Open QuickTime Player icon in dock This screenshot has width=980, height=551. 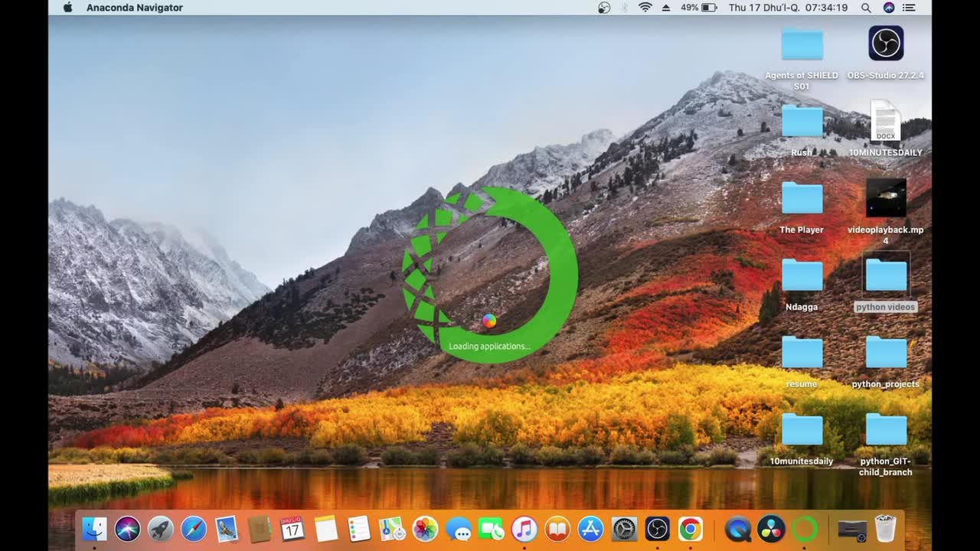pyautogui.click(x=738, y=529)
